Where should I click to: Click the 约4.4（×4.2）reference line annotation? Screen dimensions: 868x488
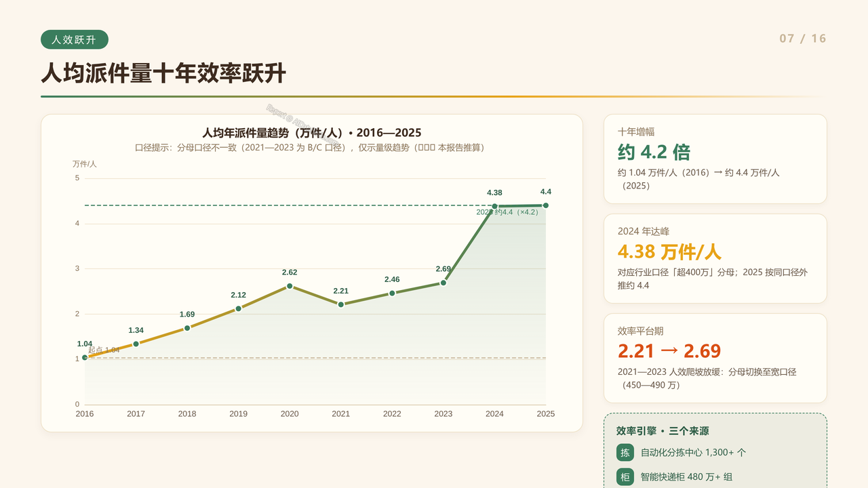[507, 212]
